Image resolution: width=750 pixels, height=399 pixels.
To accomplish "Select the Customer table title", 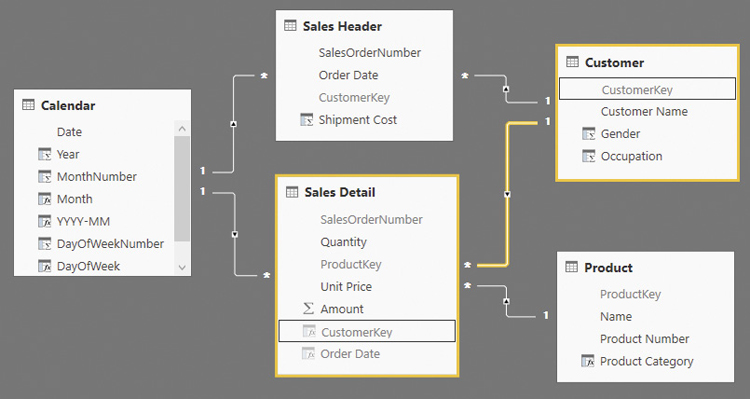I will pos(615,63).
